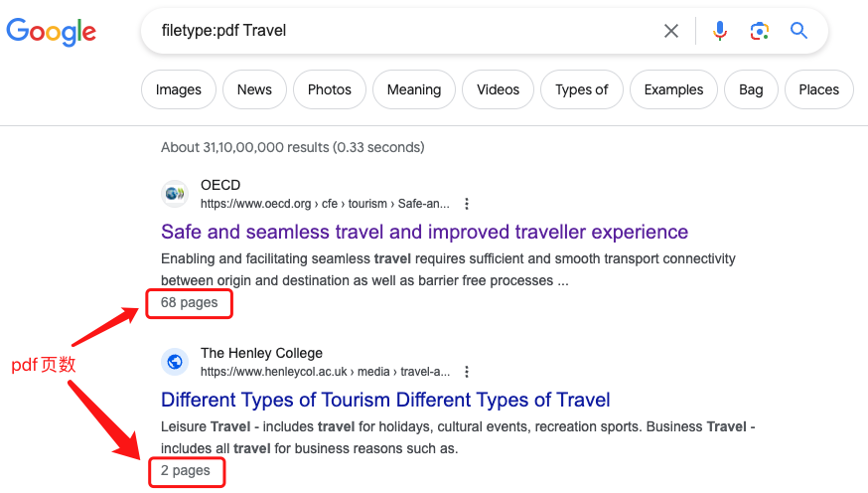The image size is (868, 493).
Task: Focus the search field with filetype:pdf Travel
Action: (x=397, y=31)
